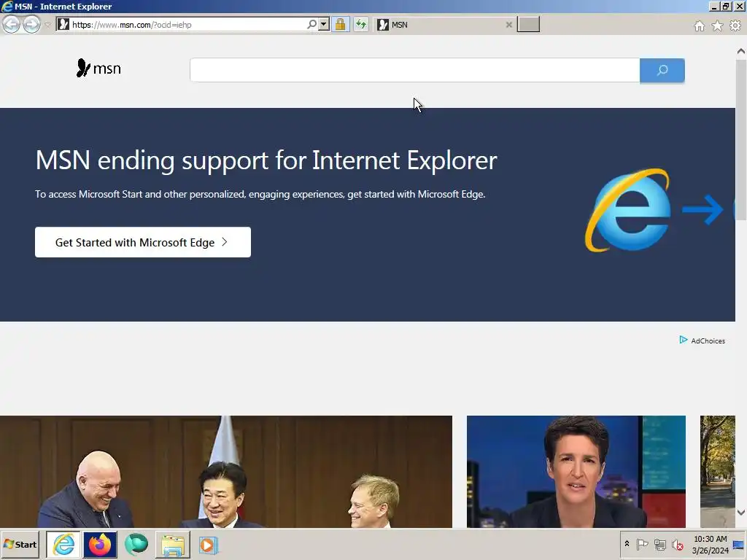747x560 pixels.
Task: Click the MSN butterfly logo
Action: (98, 68)
